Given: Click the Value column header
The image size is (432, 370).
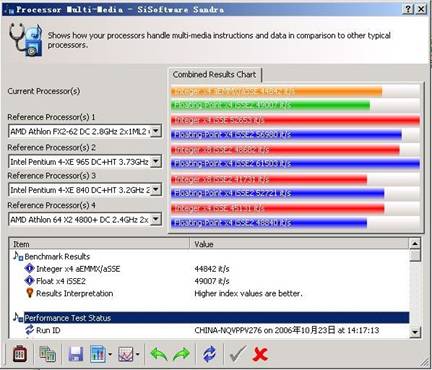Looking at the screenshot, I should click(299, 244).
